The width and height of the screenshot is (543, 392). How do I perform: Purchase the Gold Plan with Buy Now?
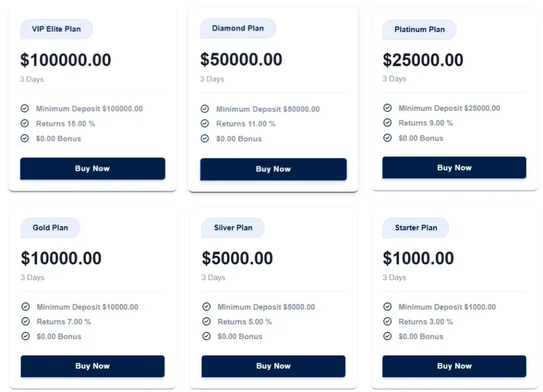92,366
